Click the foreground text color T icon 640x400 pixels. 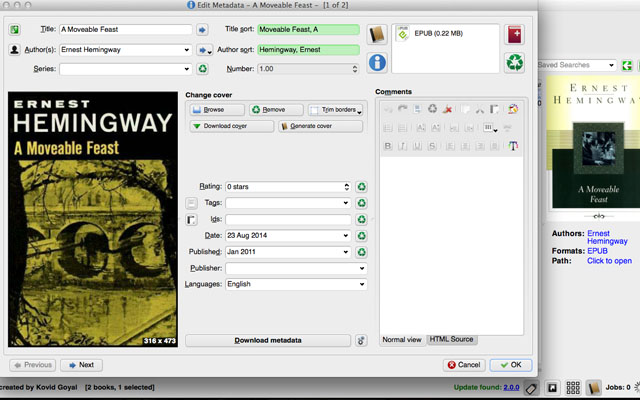[x=513, y=146]
